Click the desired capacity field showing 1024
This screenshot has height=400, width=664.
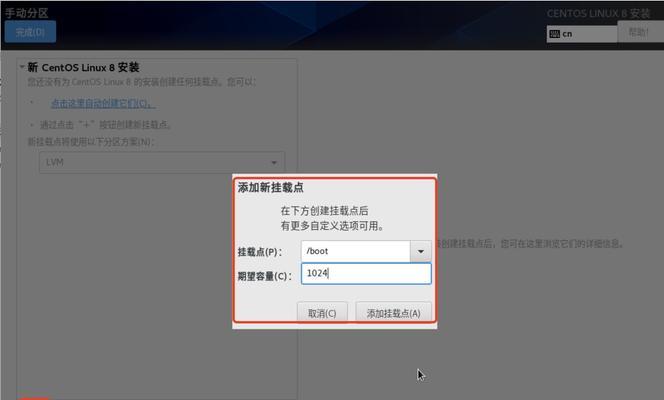point(366,273)
